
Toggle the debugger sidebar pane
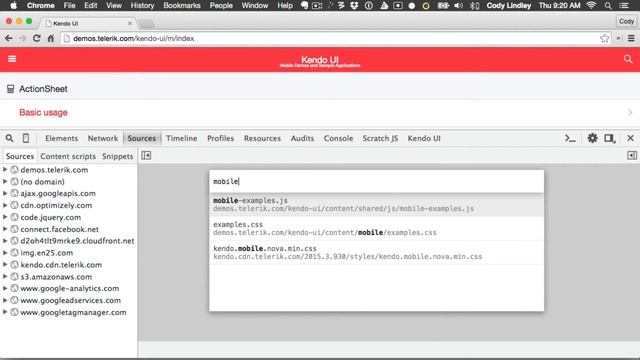click(632, 156)
